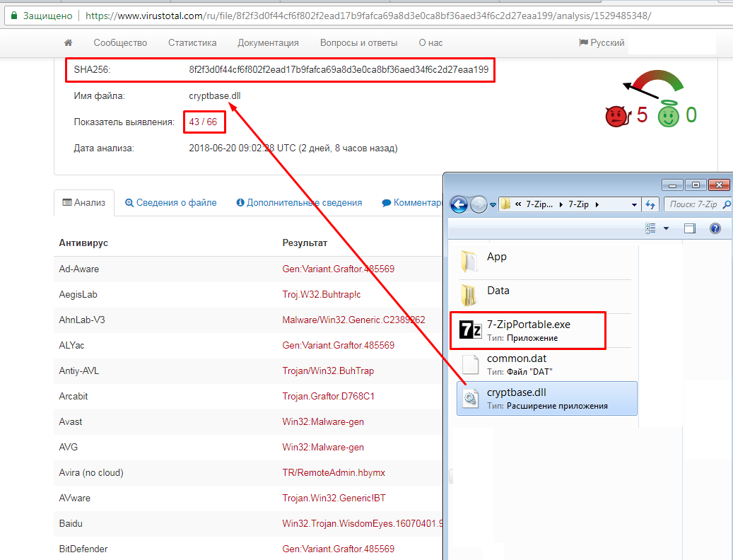
Task: Click the 43/66 detection ratio link
Action: click(204, 121)
